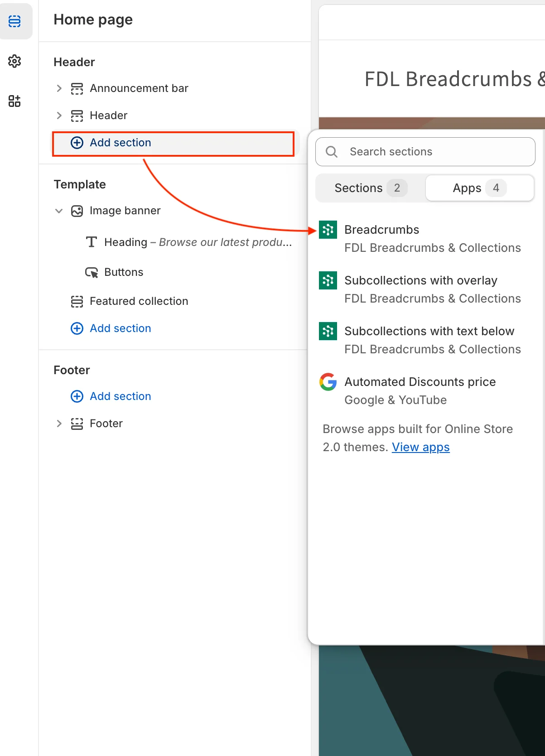The image size is (545, 756).
Task: Switch to the Sections tab
Action: tap(370, 188)
